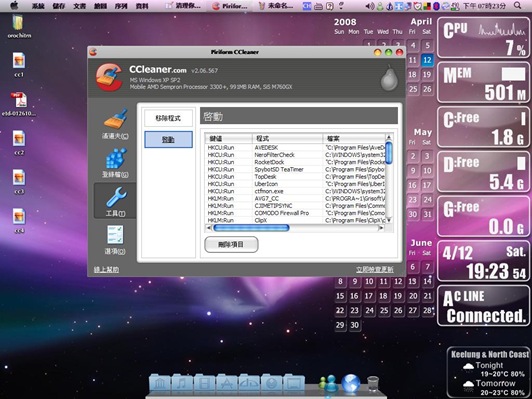This screenshot has height=399, width=532.
Task: Open the 文書 menu in top bar
Action: 79,6
